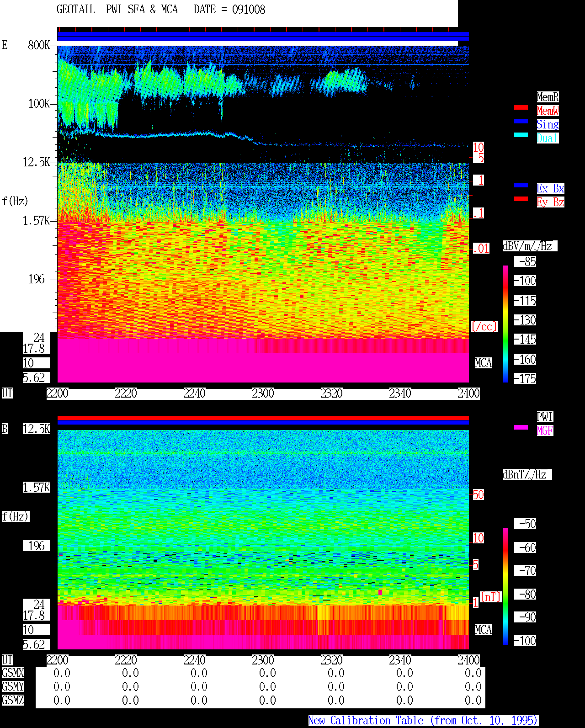This screenshot has height=728, width=585.
Task: Click the Dual legend label
Action: pyautogui.click(x=548, y=138)
